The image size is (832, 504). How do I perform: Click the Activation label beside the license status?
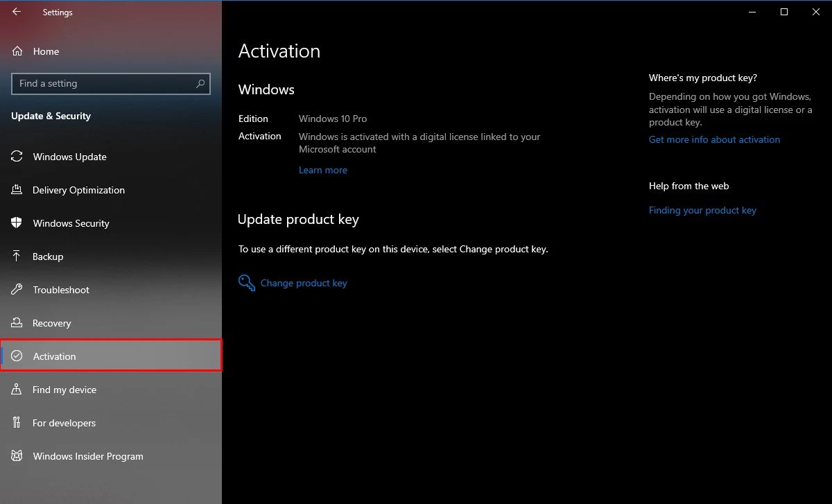tap(260, 136)
